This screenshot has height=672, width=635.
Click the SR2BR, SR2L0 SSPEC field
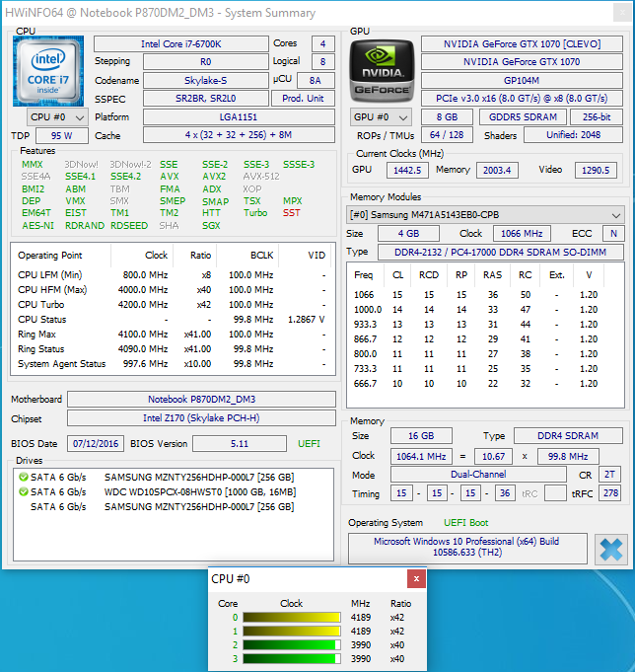[x=205, y=98]
